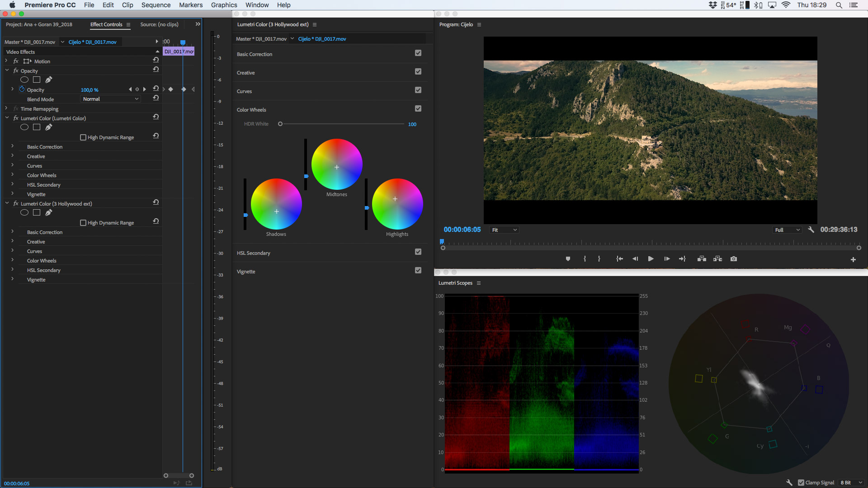This screenshot has height=488, width=868.
Task: Click Add/Remove Opacity keyframe button
Action: click(137, 89)
